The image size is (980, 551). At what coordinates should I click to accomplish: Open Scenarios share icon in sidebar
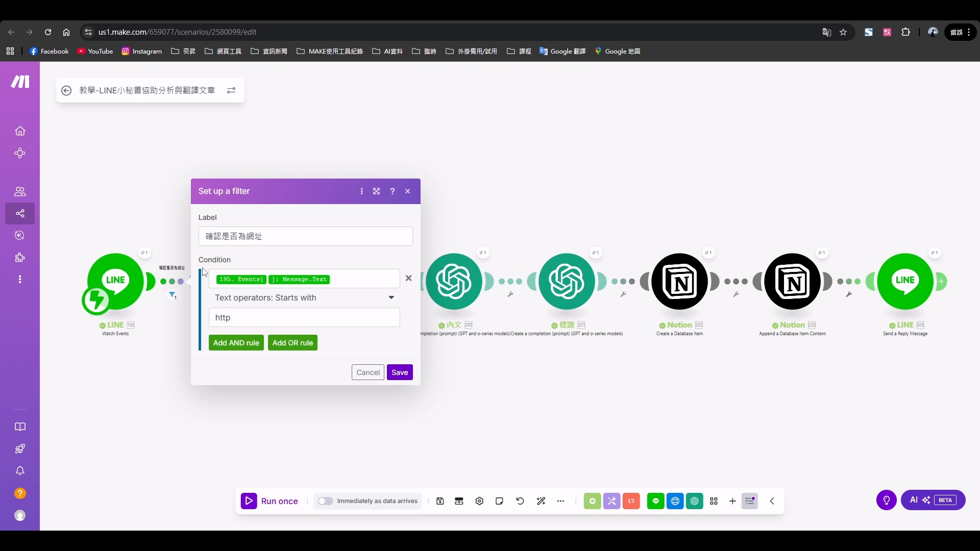point(20,213)
